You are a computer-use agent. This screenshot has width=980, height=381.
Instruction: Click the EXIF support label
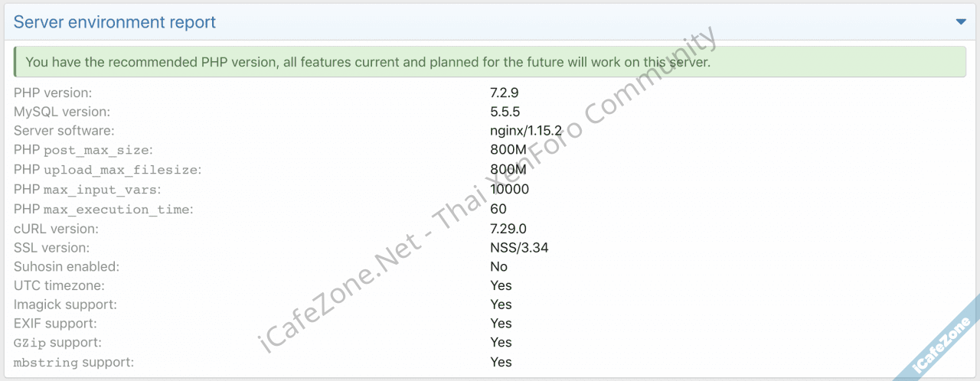coord(55,324)
